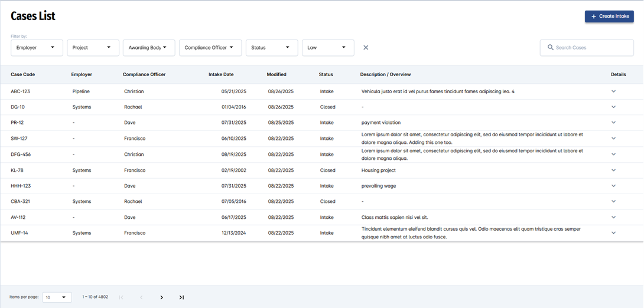Sort by Case Code column header

tap(23, 75)
